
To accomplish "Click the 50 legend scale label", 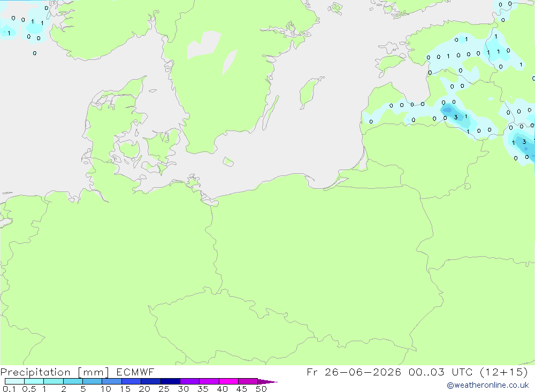I will tap(261, 389).
